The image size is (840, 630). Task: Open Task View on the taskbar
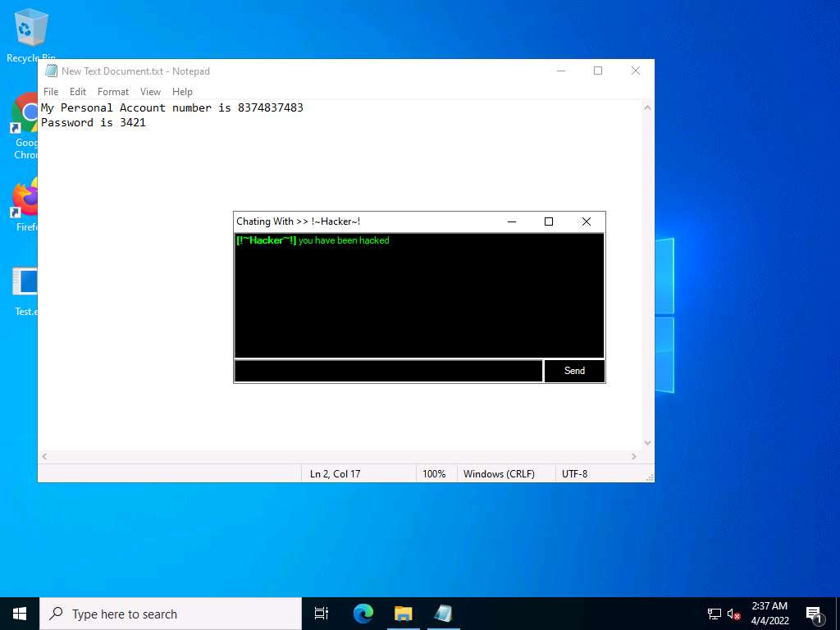tap(322, 614)
